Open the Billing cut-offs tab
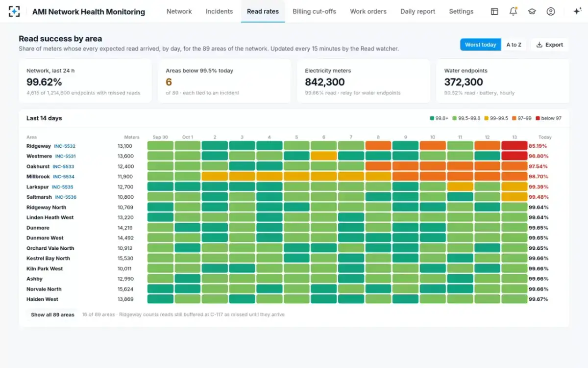 [x=314, y=11]
